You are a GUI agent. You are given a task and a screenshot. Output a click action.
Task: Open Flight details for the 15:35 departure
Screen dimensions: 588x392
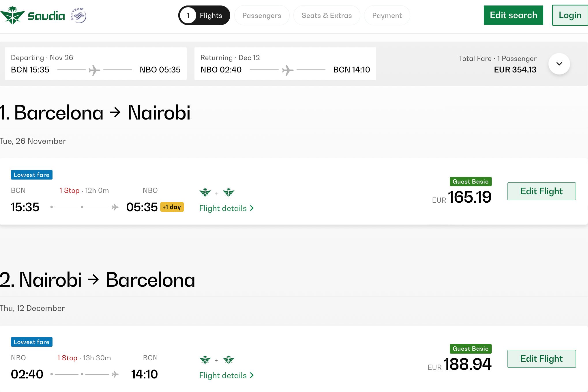tap(226, 208)
